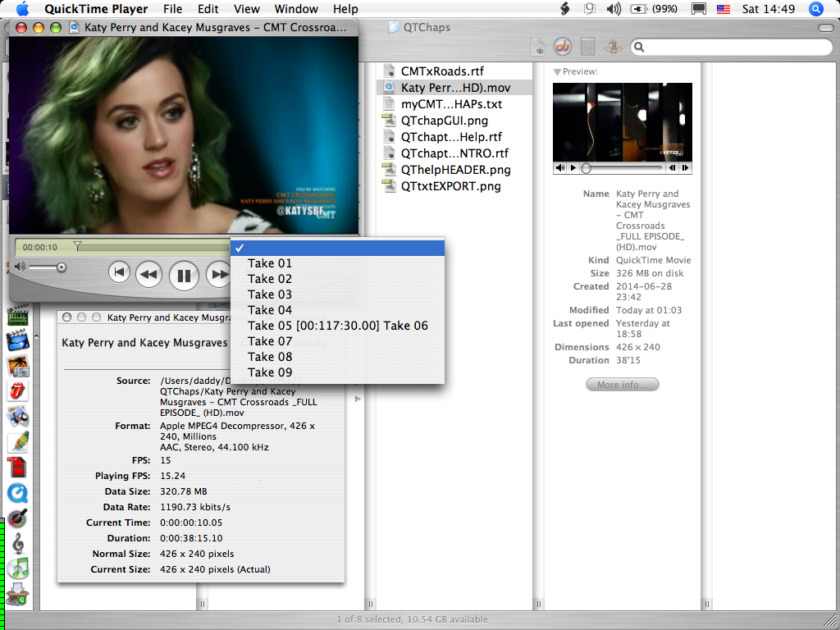Screen dimensions: 840x630
Task: Click the preview movie thumbnail in Finder
Action: pos(623,122)
